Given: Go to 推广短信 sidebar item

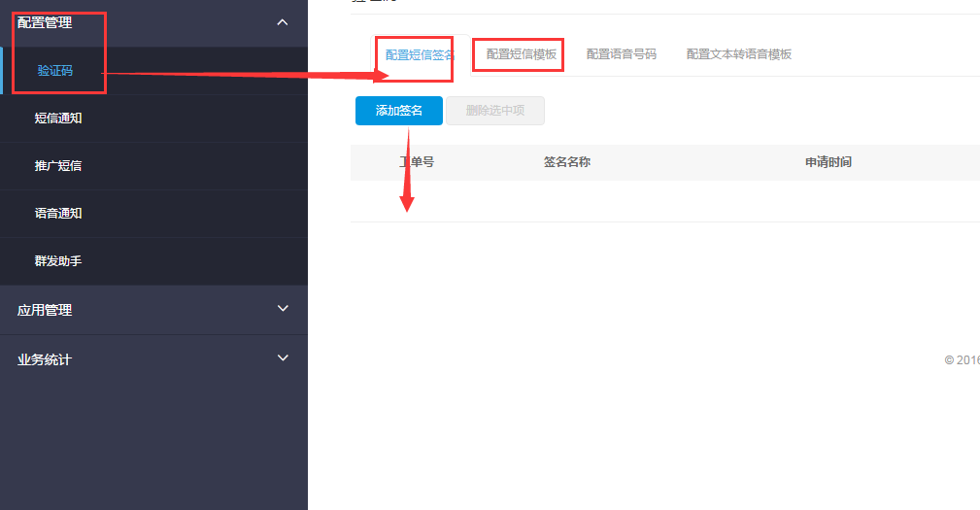Looking at the screenshot, I should coord(58,166).
